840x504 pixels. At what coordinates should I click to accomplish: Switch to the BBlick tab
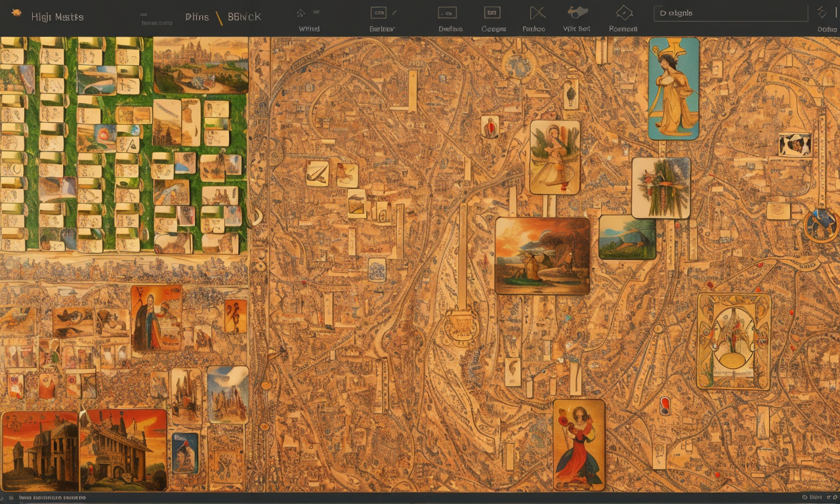pos(244,16)
